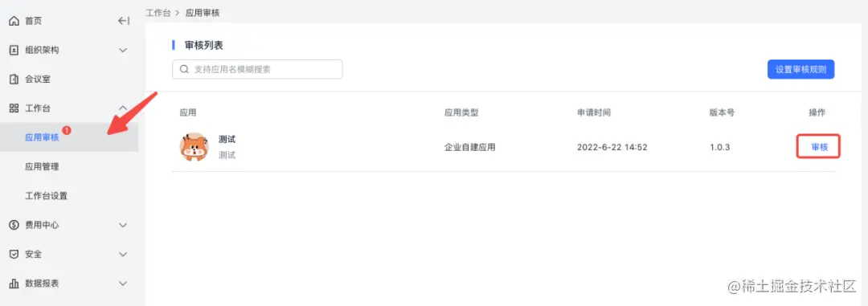The width and height of the screenshot is (868, 306).
Task: Click the 申请时间 column header
Action: pos(594,113)
